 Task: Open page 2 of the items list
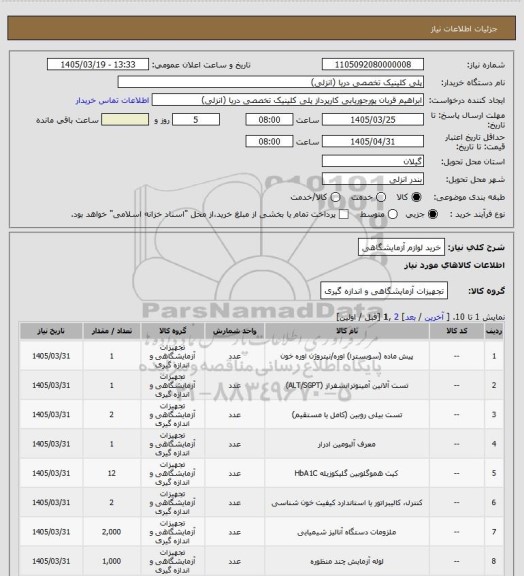pos(396,317)
